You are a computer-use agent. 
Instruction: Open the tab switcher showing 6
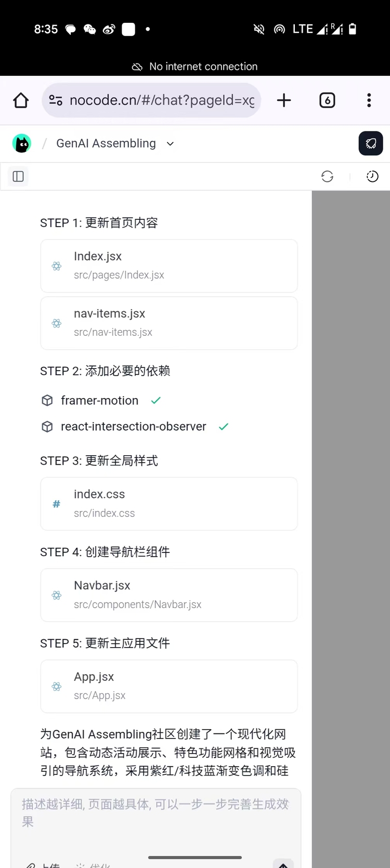(x=327, y=100)
